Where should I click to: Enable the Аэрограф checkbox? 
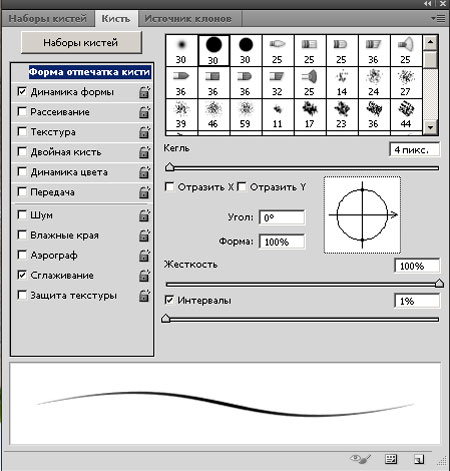pyautogui.click(x=22, y=255)
